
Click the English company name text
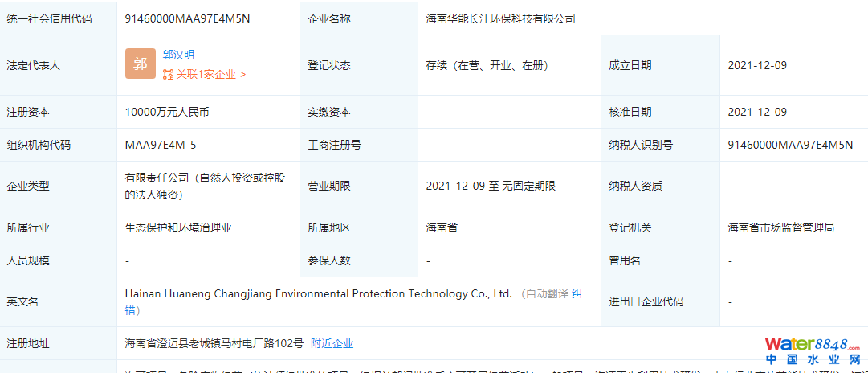[x=318, y=294]
